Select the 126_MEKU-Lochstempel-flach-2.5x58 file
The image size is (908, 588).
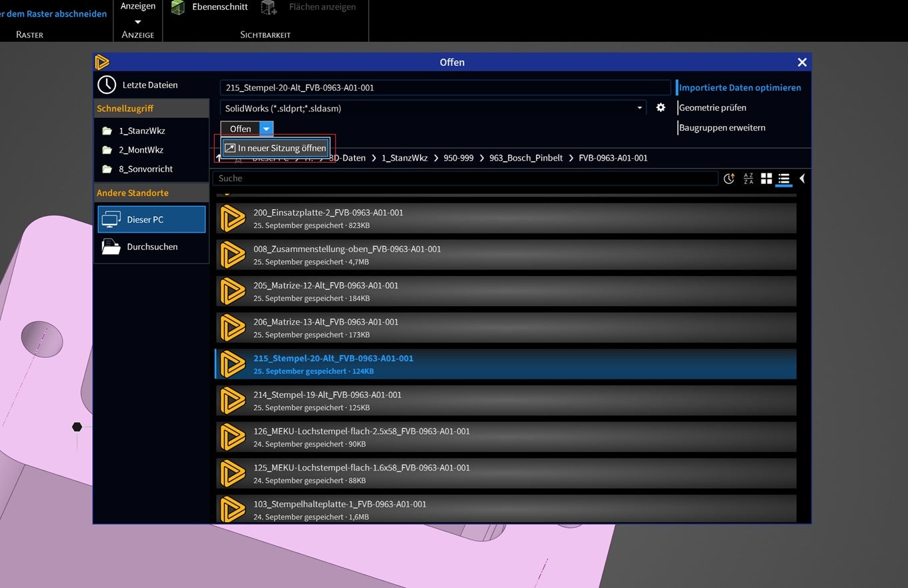[x=506, y=437]
